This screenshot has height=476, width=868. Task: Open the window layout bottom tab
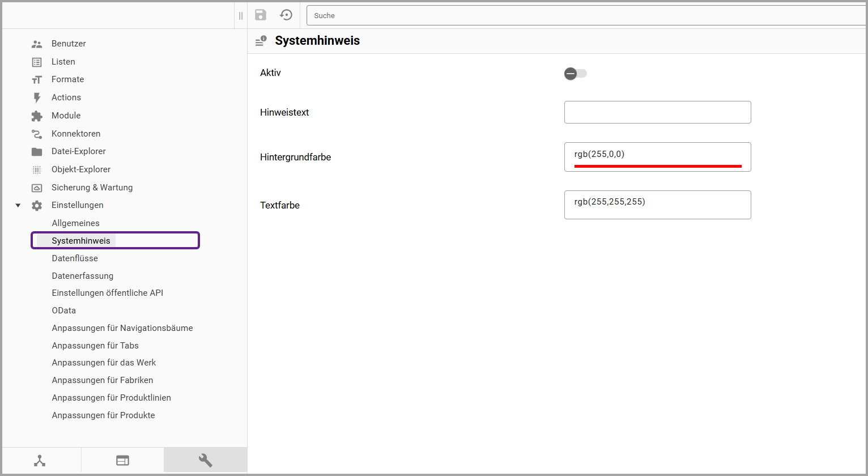click(x=122, y=461)
